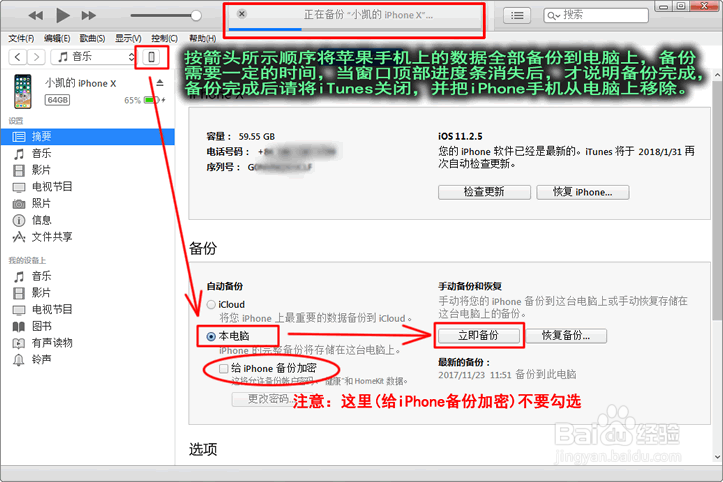Screen dimensions: 723x482
Task: Open the 歌曲(S) menu
Action: tap(92, 38)
